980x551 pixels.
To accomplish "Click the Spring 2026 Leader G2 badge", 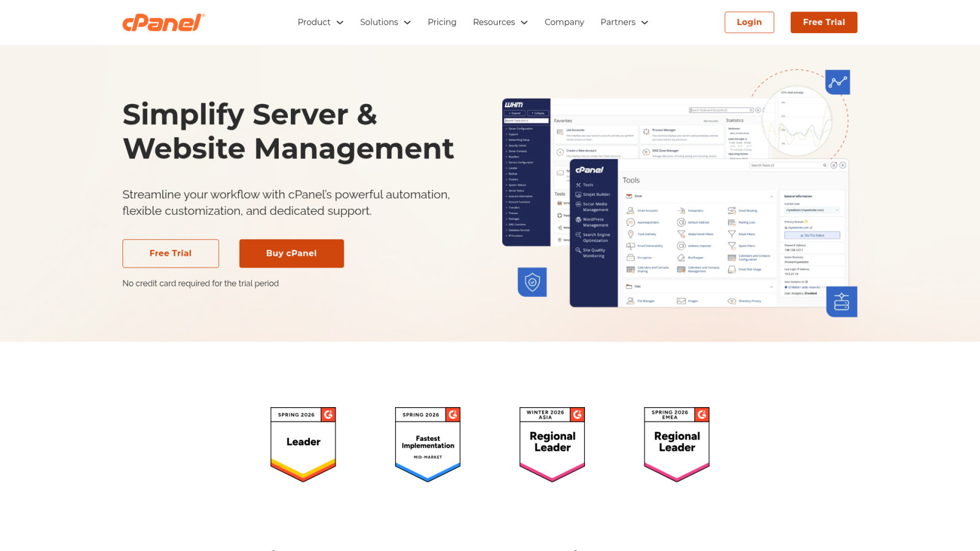I will coord(303,444).
